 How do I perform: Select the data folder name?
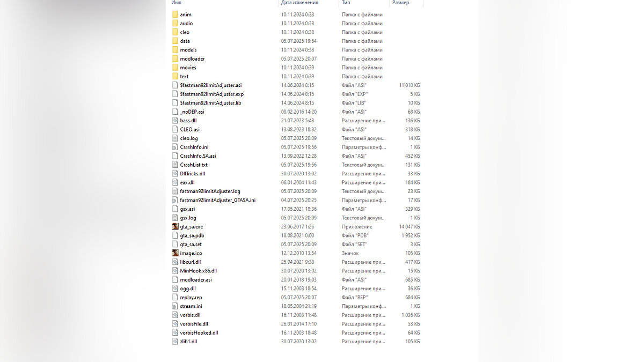point(185,41)
